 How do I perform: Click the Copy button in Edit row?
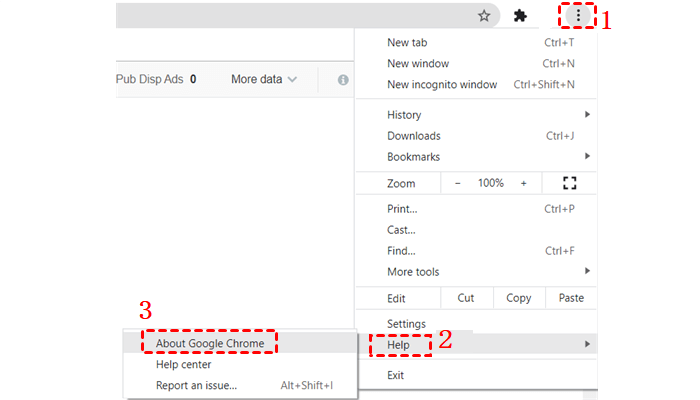[519, 298]
